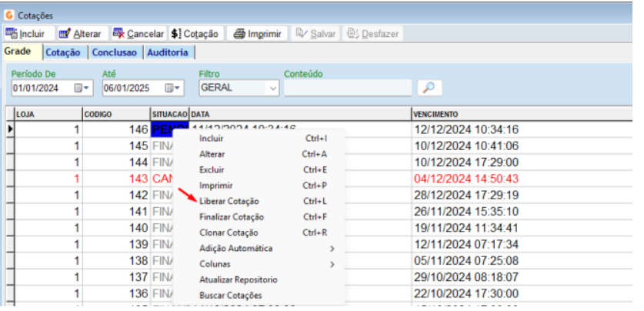The height and width of the screenshot is (311, 644).
Task: Click vencimento 12/12/2024 10:34:16
Action: pos(466,130)
